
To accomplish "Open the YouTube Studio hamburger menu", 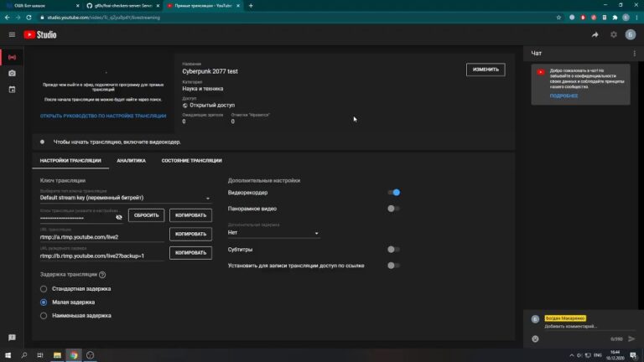I will pyautogui.click(x=12, y=35).
